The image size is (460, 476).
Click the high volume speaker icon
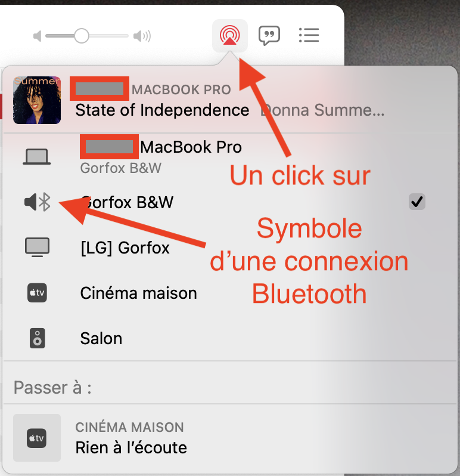[x=142, y=36]
